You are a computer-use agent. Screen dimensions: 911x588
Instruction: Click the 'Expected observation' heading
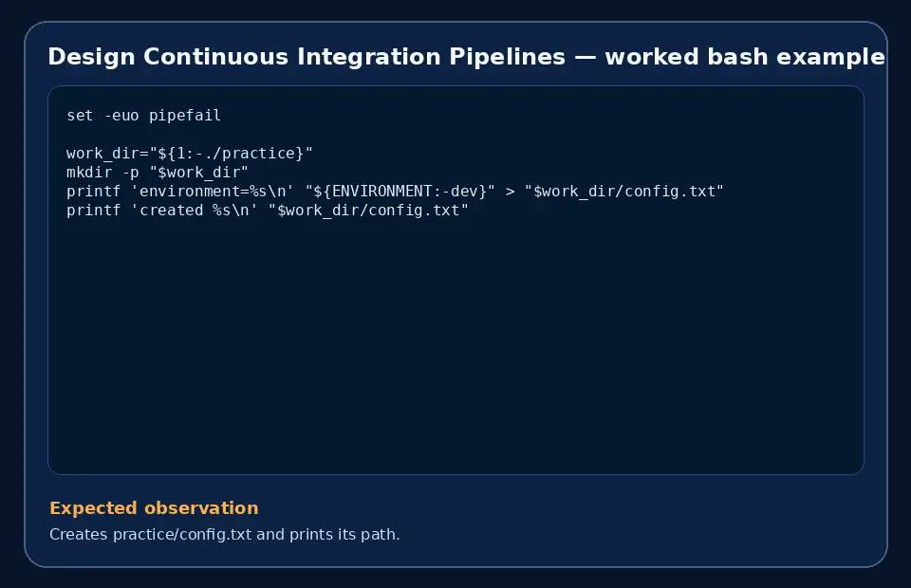154,508
